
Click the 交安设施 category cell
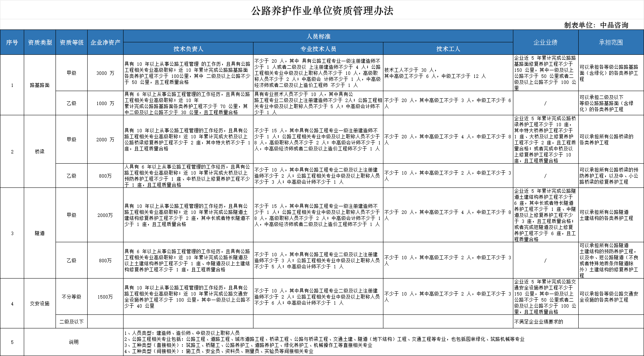pyautogui.click(x=40, y=303)
